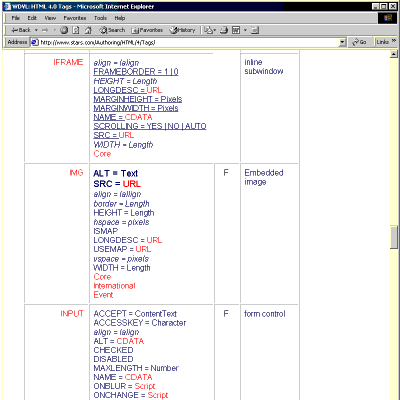The image size is (400, 400).
Task: Open the Favorites menu
Action: click(x=75, y=18)
